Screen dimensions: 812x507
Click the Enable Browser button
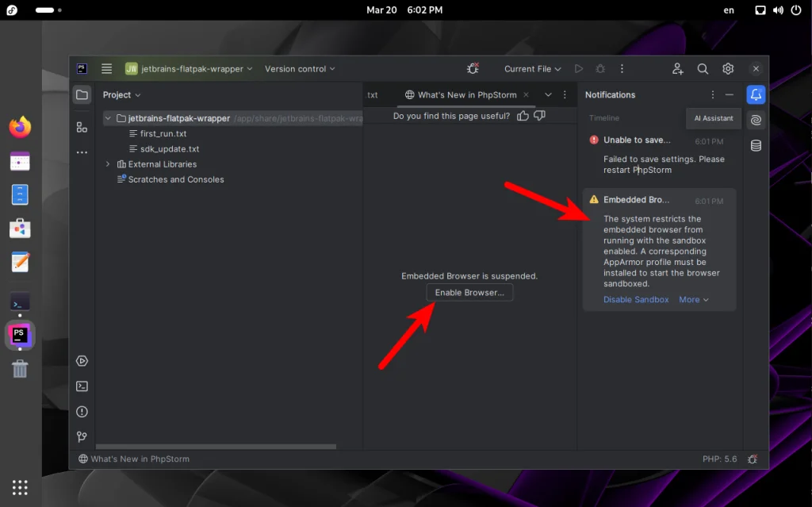[469, 292]
